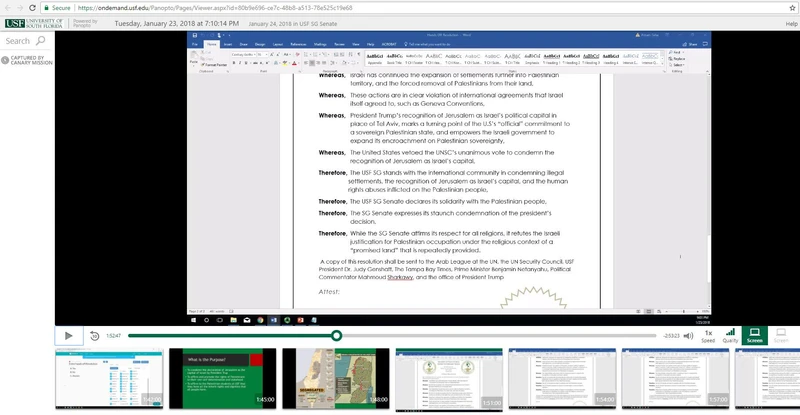Play the Panopto video
The height and width of the screenshot is (415, 800).
pyautogui.click(x=68, y=336)
